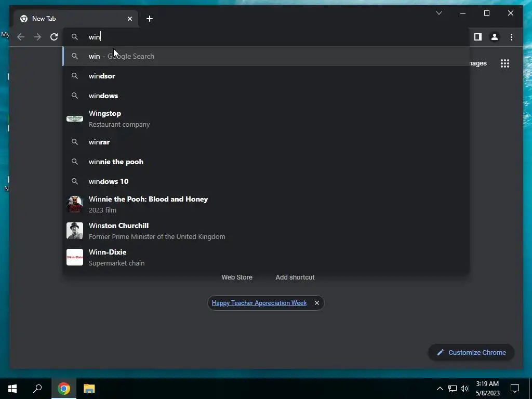Maximize the Chrome window
The height and width of the screenshot is (399, 532).
[x=486, y=13]
